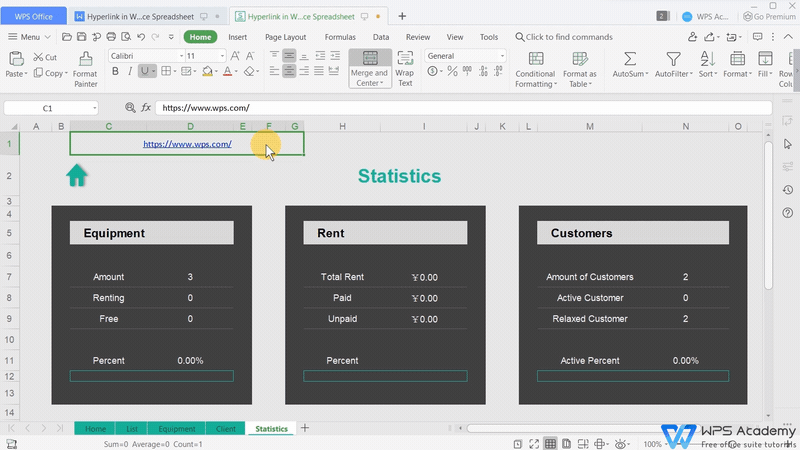Click the Format Painter brush icon

click(85, 60)
